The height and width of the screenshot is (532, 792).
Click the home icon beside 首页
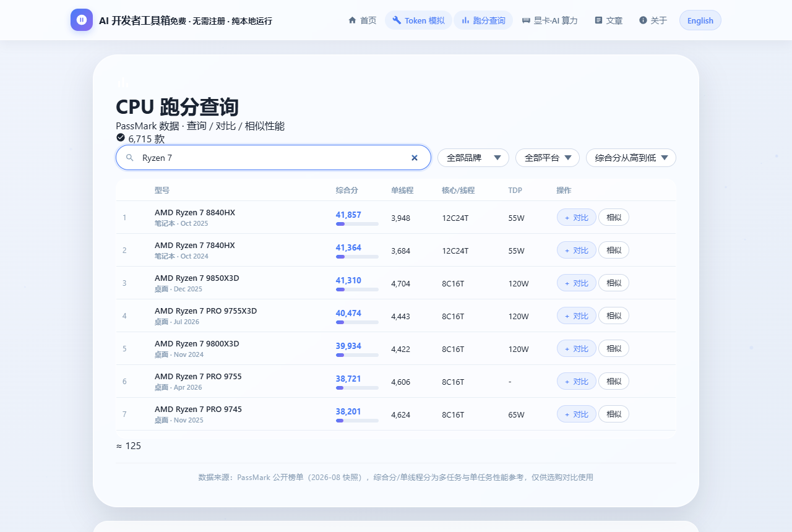(x=352, y=20)
